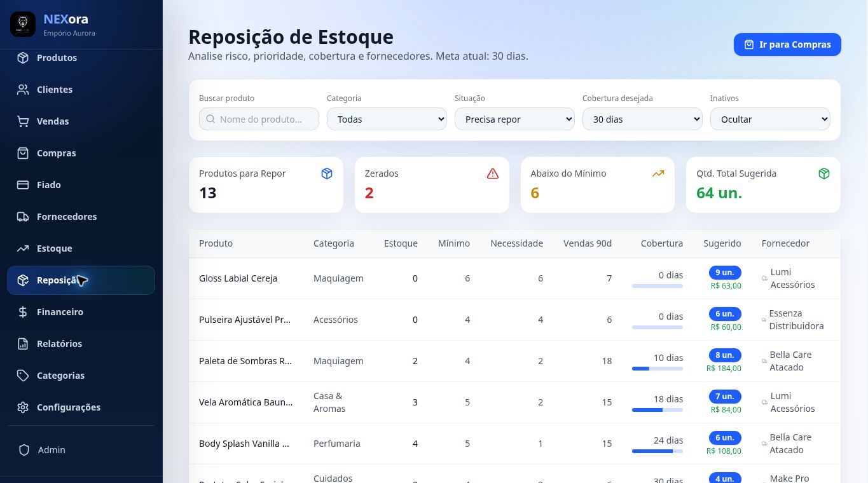This screenshot has width=868, height=483.
Task: Click the blue box icon on Produtos para Repor
Action: (327, 173)
